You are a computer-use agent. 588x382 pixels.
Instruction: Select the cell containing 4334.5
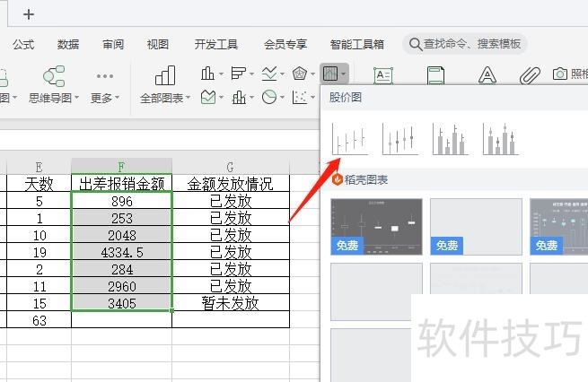coord(121,252)
